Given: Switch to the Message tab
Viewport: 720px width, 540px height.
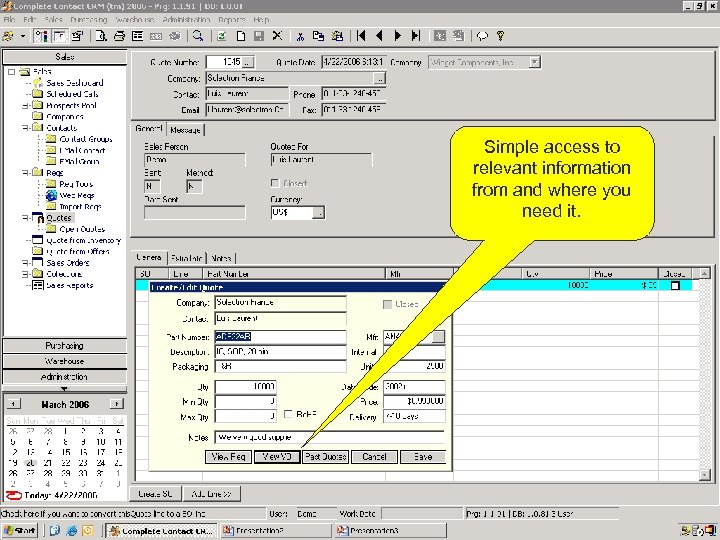Looking at the screenshot, I should point(185,130).
